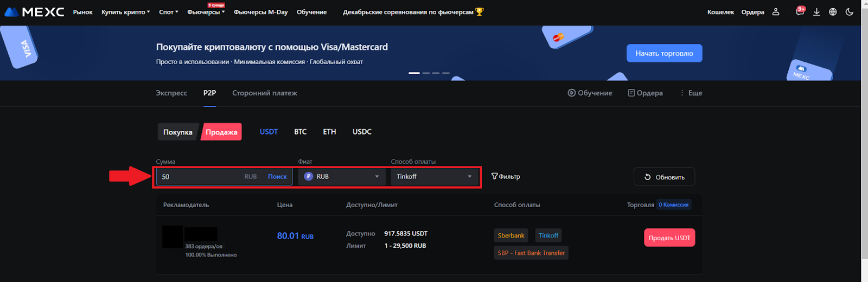This screenshot has width=868, height=282.
Task: Click the Сумма amount input field
Action: [x=224, y=176]
